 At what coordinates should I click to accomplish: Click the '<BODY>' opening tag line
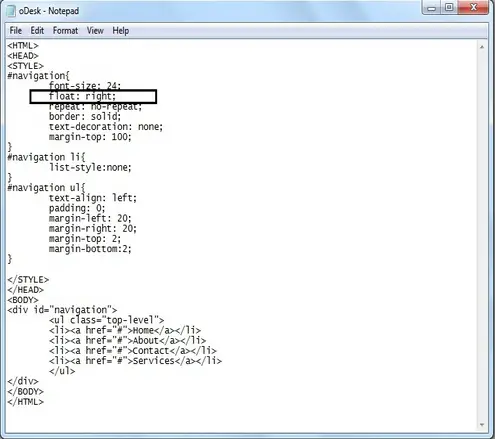23,300
